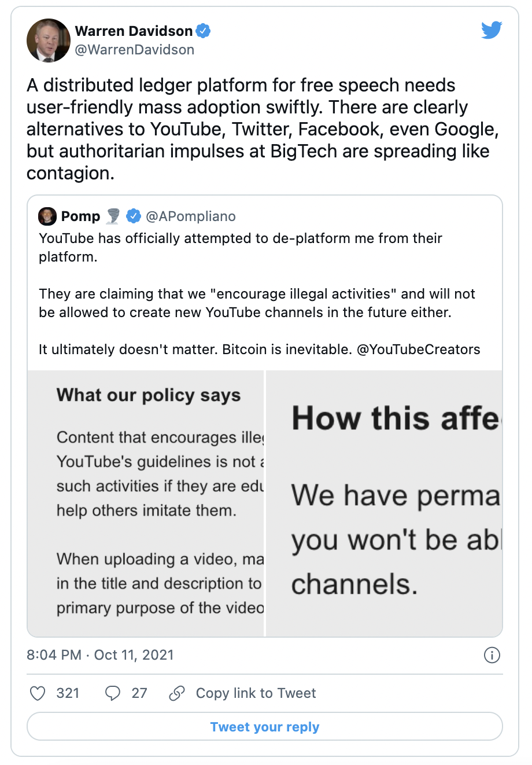
Task: Click Pomp's blue verified checkmark
Action: (x=134, y=216)
